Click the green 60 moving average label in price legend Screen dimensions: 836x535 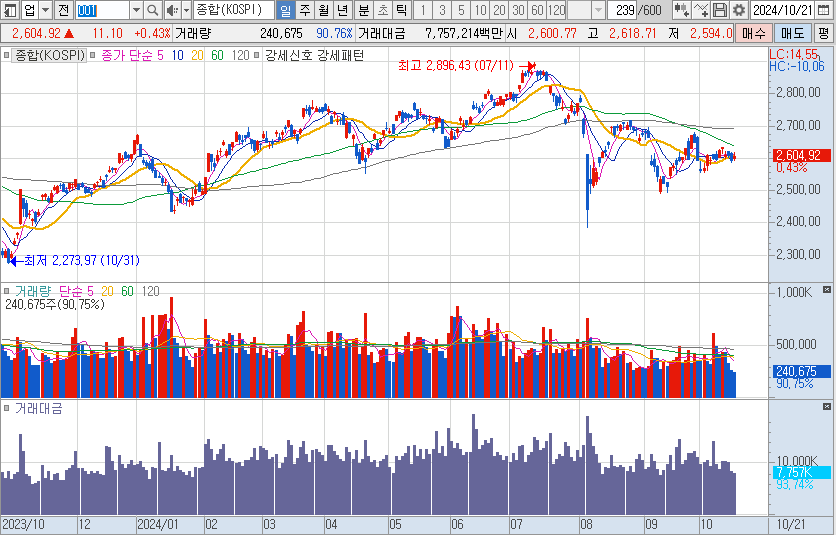pos(217,55)
